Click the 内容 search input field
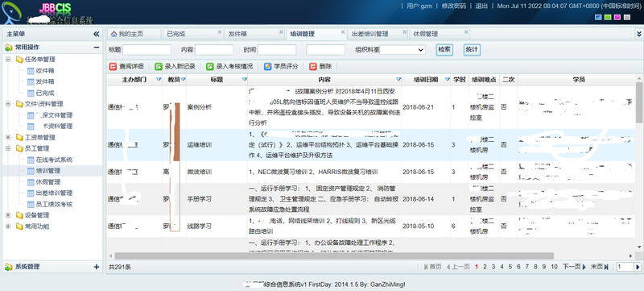Viewport: 644px width, 291px height. click(x=214, y=50)
